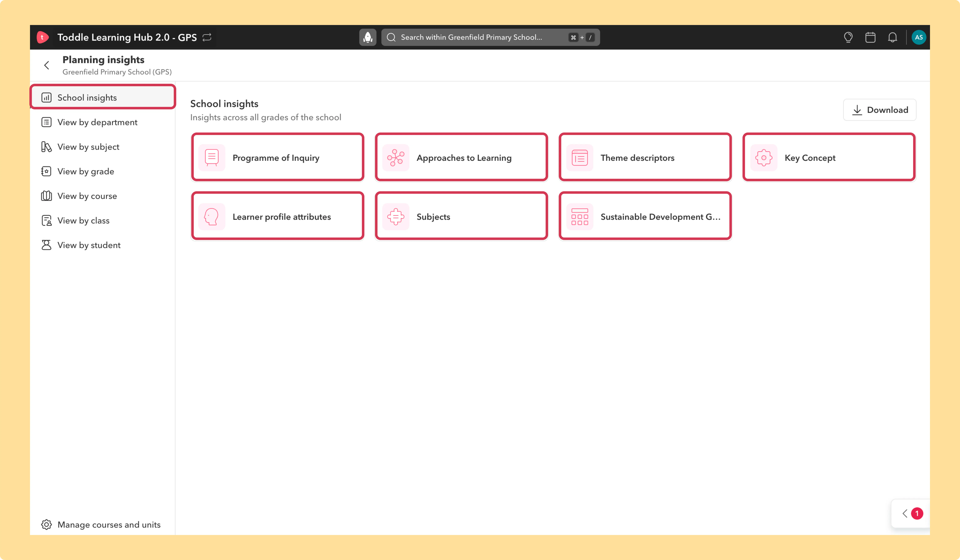Click the Approaches to Learning card icon
This screenshot has height=560, width=960.
396,158
